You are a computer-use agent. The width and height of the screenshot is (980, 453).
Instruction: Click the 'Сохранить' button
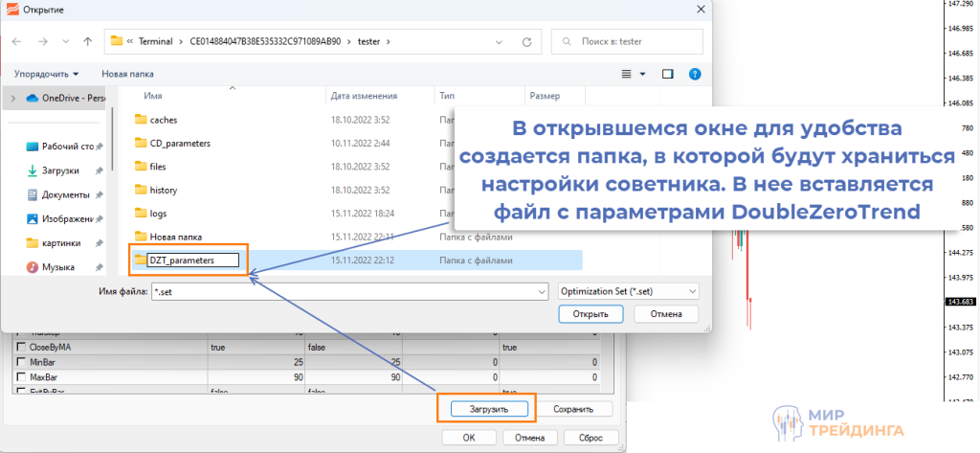point(573,409)
